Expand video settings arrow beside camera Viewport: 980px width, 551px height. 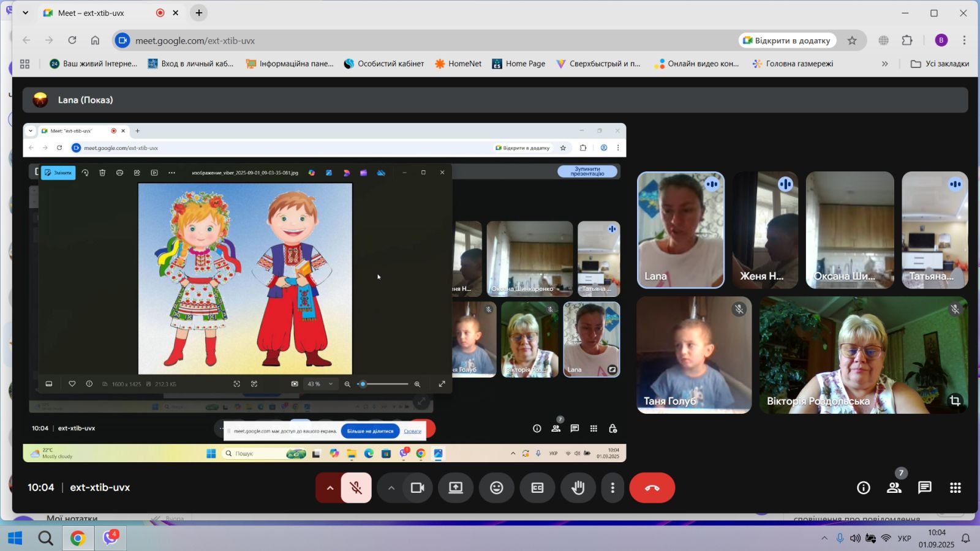[x=391, y=488]
